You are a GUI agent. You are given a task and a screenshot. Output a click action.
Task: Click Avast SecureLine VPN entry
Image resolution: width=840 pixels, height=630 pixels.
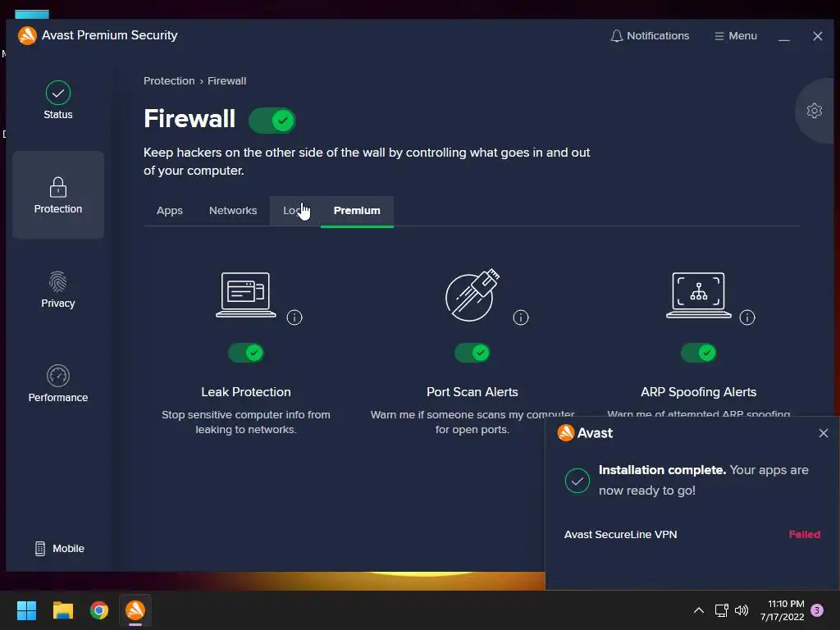point(620,534)
